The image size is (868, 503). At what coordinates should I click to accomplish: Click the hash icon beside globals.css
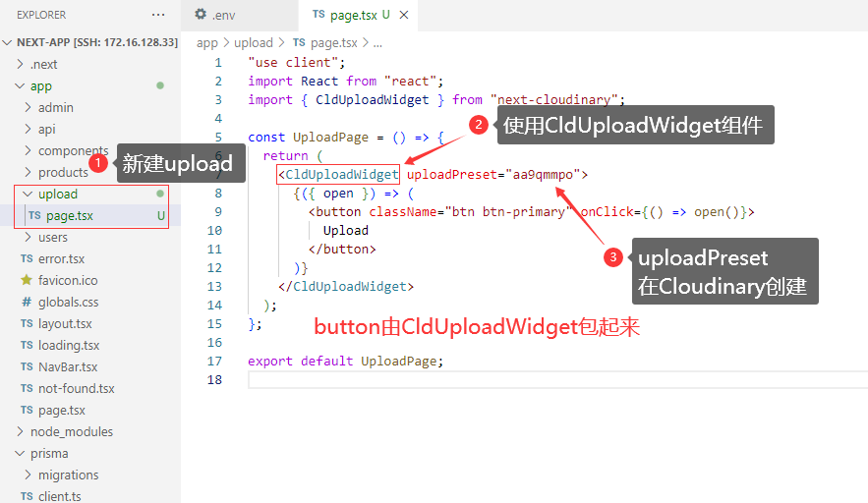click(x=27, y=303)
